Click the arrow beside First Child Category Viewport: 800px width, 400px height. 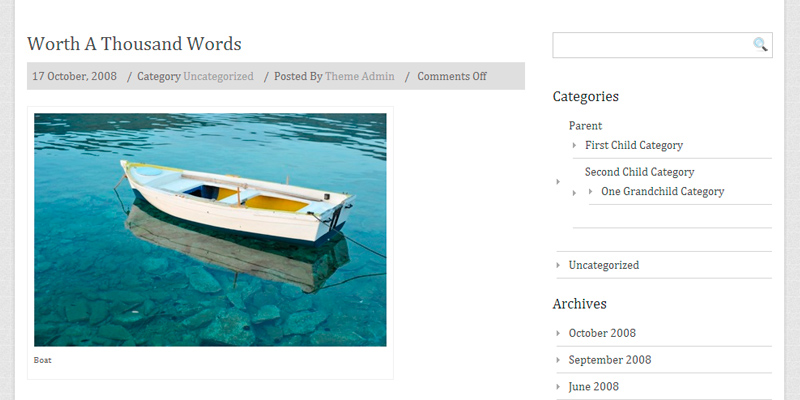click(574, 146)
